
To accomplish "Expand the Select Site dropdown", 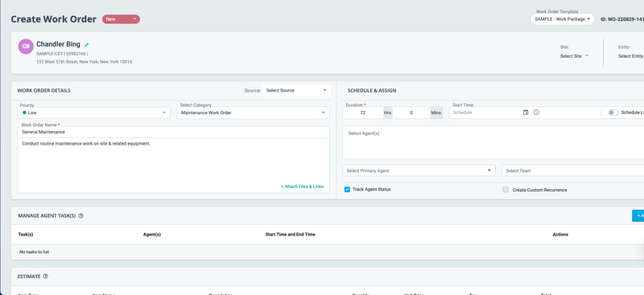I will [574, 56].
